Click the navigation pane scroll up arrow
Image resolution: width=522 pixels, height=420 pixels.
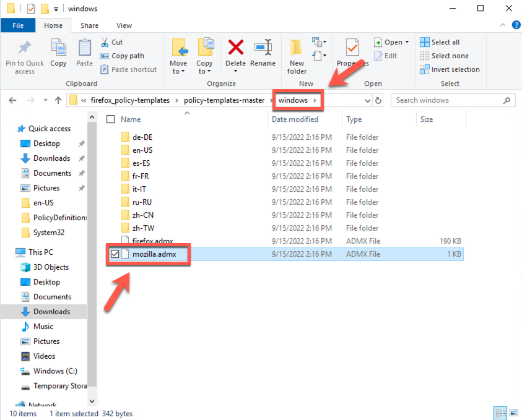(x=92, y=117)
